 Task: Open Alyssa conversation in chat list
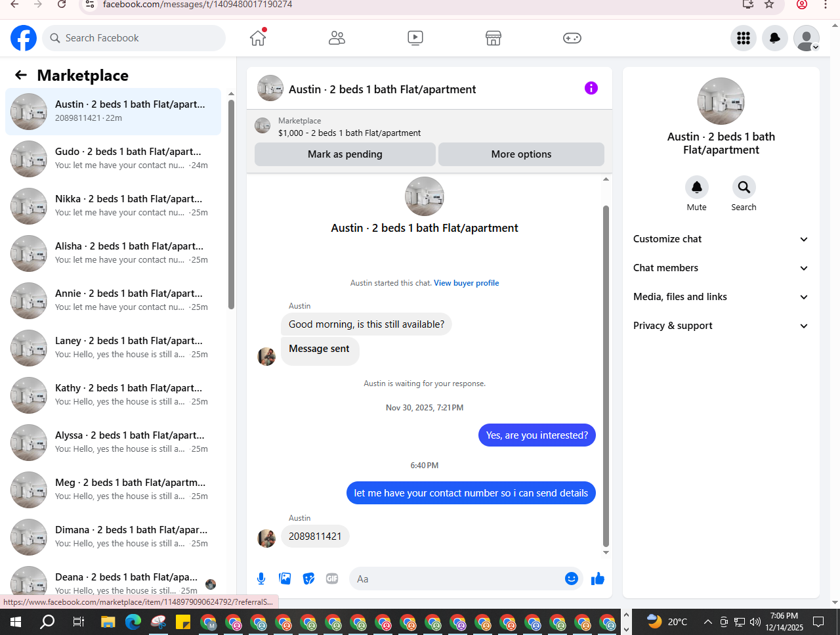click(113, 443)
